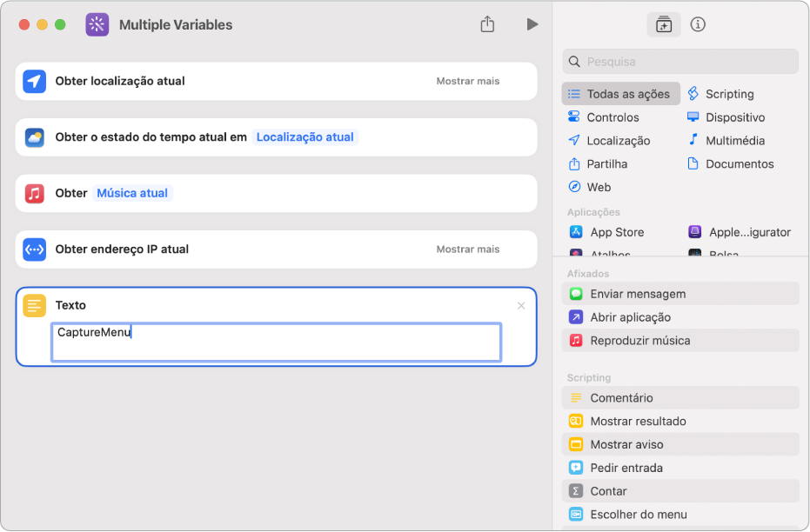Expand Mostrar mais on Obter endereço IP
This screenshot has height=532, width=810.
click(x=468, y=249)
